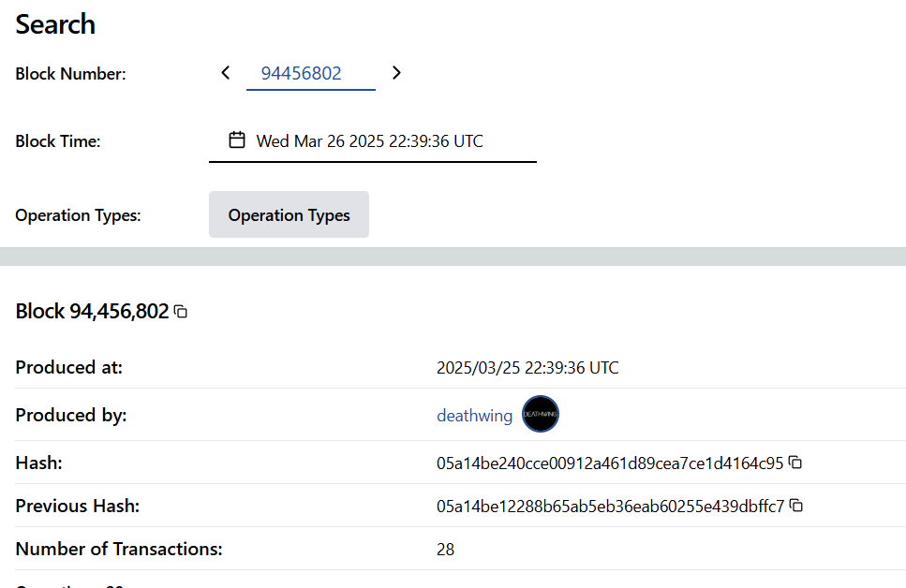The height and width of the screenshot is (588, 906).
Task: Copy block number beside Block 94,456,802 heading
Action: pyautogui.click(x=181, y=312)
